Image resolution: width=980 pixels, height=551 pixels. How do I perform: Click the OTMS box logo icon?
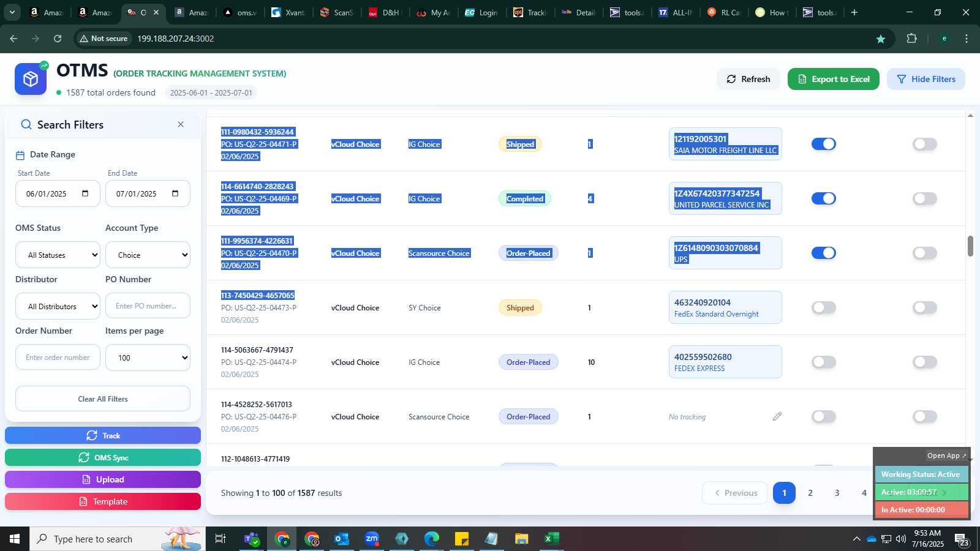31,79
